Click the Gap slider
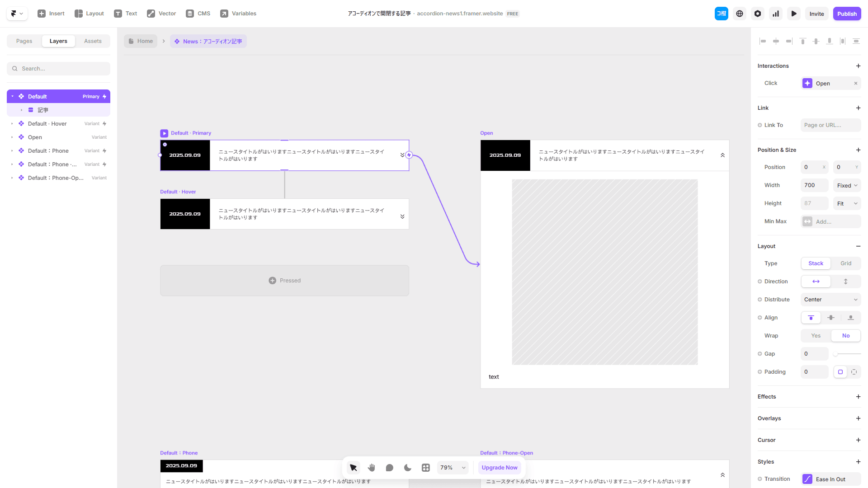 coord(847,354)
